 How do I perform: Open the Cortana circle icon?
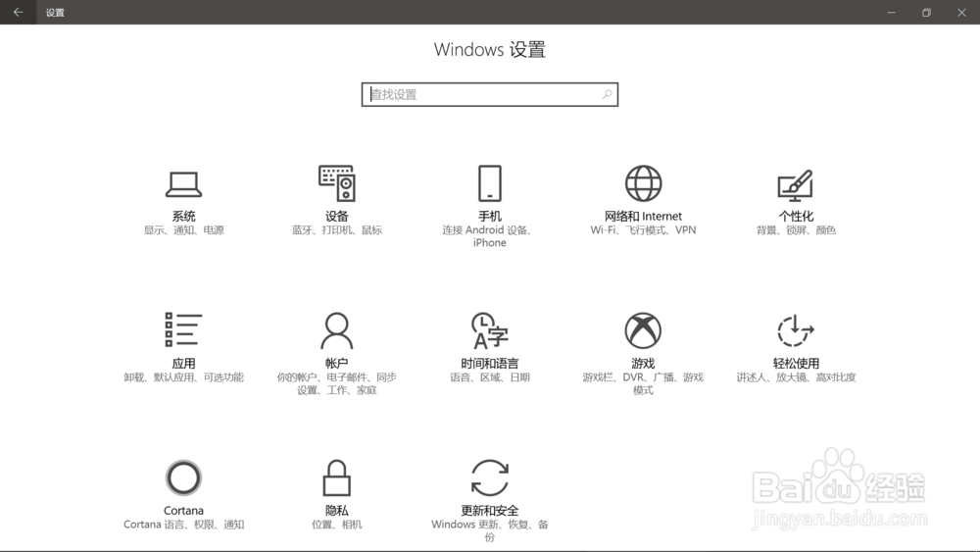[183, 477]
